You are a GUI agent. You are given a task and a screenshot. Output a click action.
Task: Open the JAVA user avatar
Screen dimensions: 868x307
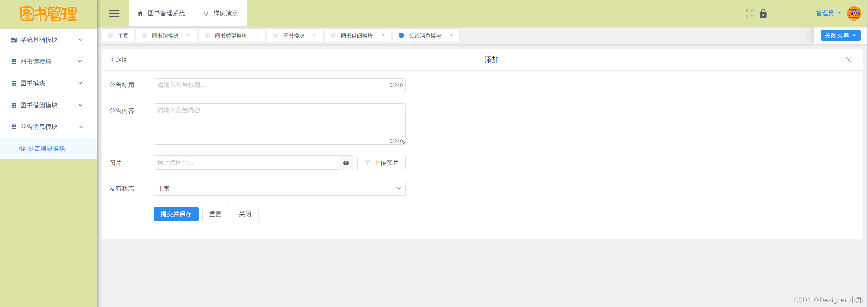[854, 13]
